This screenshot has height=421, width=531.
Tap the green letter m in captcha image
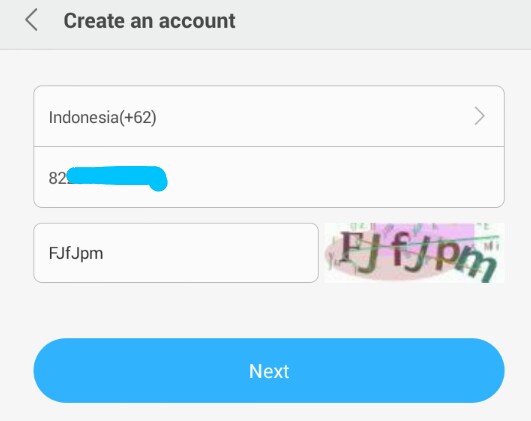(477, 266)
